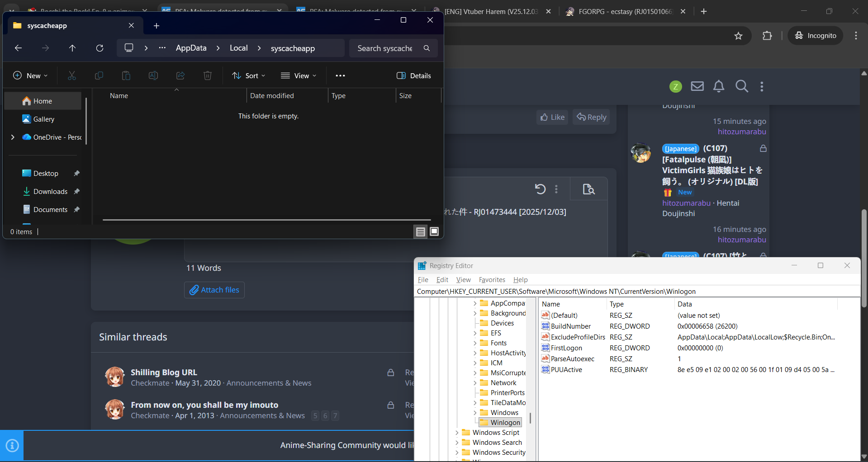Open Downloads in Explorer sidebar
Viewport: 868px width, 462px height.
[50, 191]
